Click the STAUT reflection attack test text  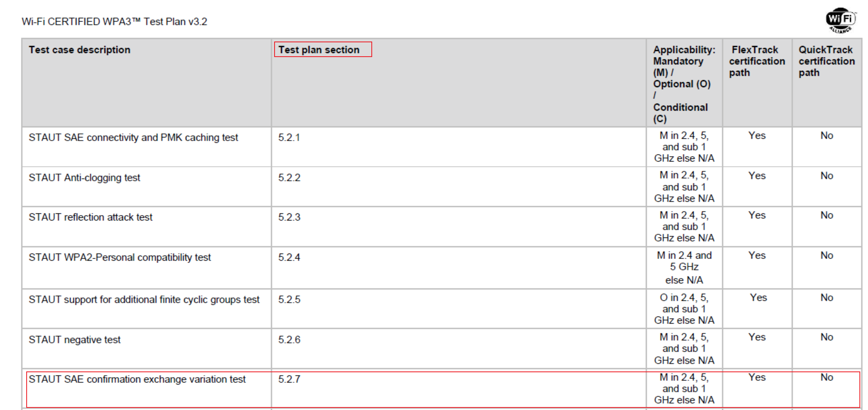pos(90,217)
